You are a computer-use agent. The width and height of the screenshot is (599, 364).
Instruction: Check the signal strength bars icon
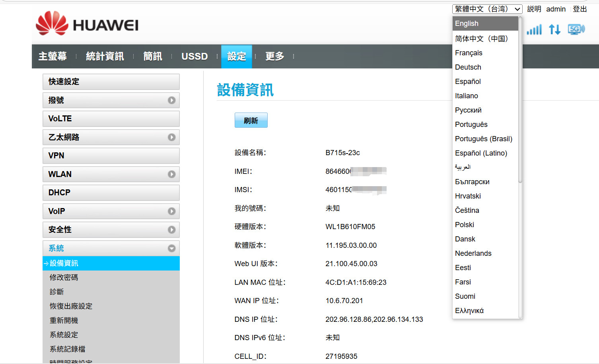534,29
